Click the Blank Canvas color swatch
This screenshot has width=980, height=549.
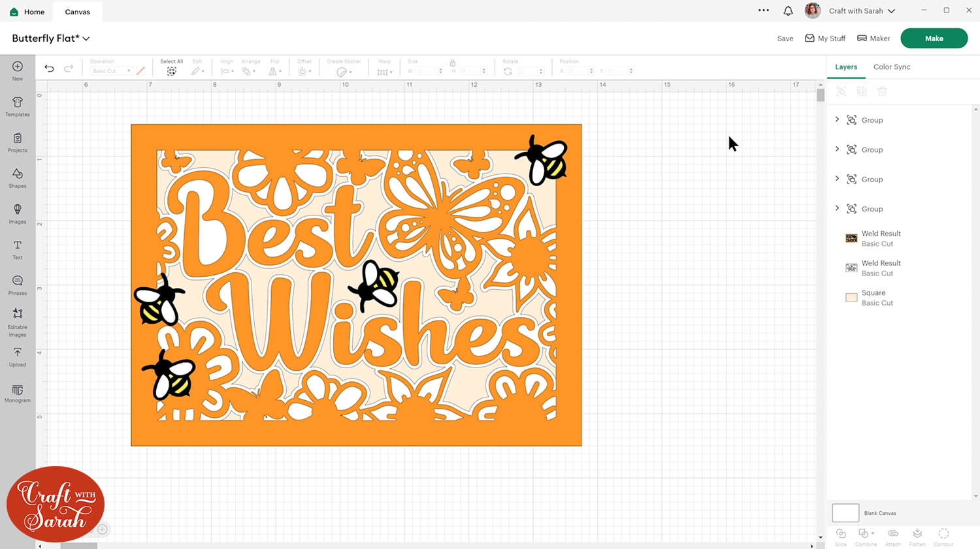point(845,512)
